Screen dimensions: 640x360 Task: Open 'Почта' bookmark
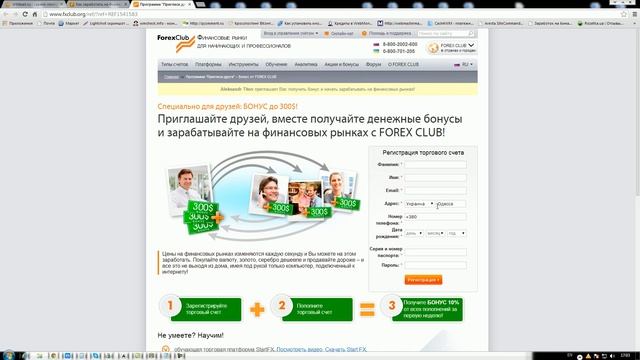click(46, 23)
